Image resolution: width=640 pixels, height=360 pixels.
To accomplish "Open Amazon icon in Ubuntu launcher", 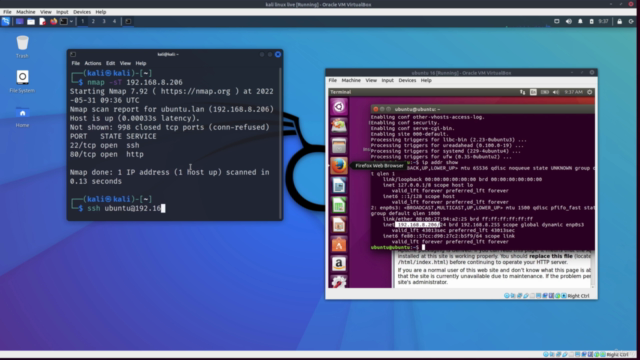I will [x=339, y=264].
